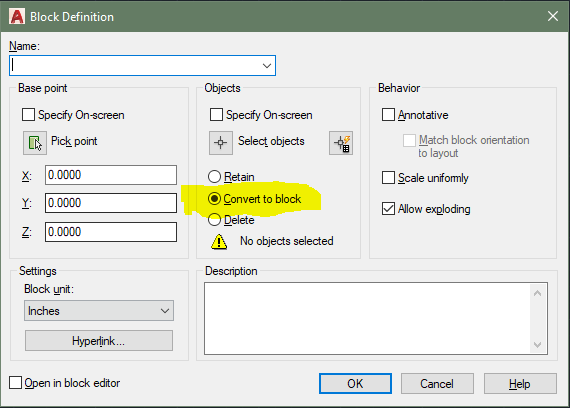Open the Block unit Inches dropdown

[99, 311]
